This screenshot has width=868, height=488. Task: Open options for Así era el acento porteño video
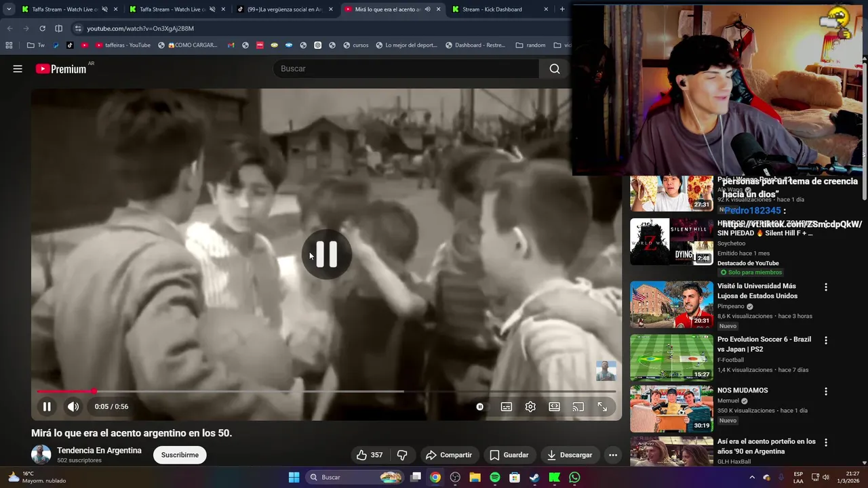(826, 443)
